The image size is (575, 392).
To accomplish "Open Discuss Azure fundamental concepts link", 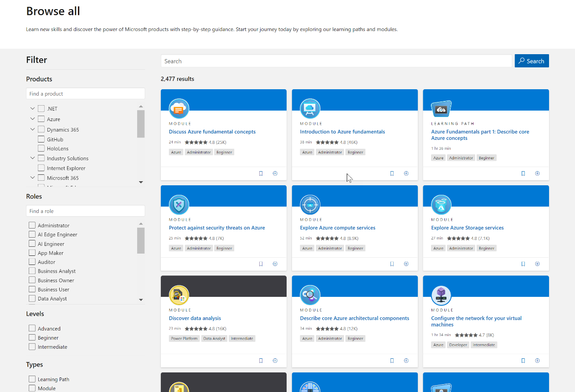I will tap(212, 132).
